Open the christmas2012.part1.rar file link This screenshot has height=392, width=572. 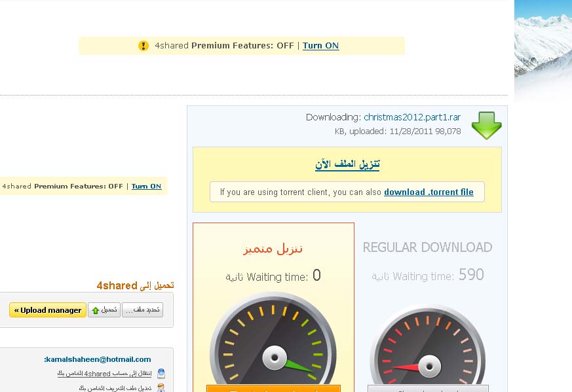click(x=412, y=117)
